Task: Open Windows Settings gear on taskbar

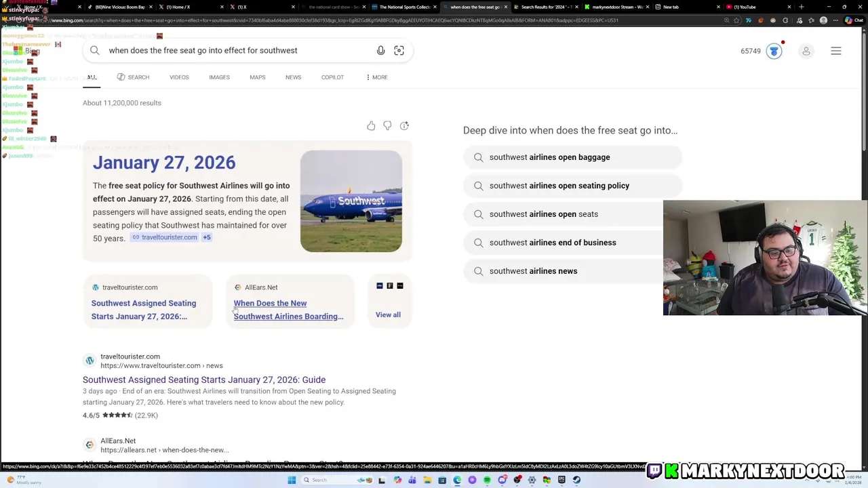Action: (x=532, y=480)
